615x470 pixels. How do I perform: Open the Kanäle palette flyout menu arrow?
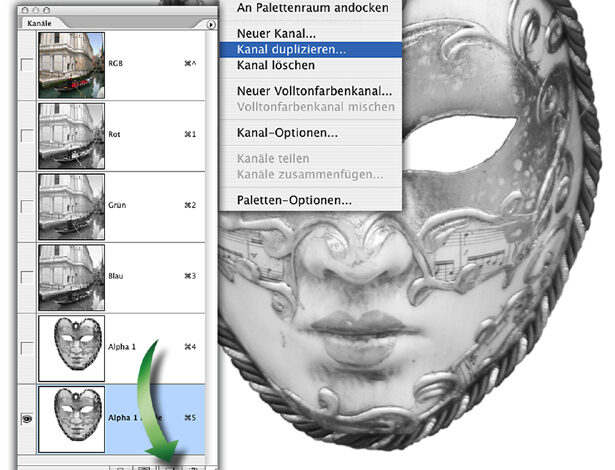[x=211, y=24]
